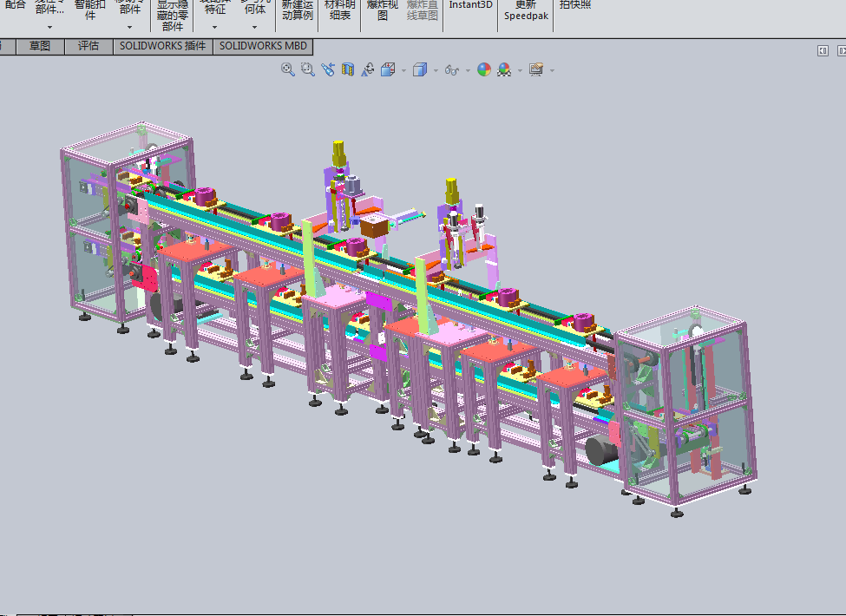This screenshot has height=616, width=846.
Task: Click the Display Style box icon
Action: coord(420,69)
